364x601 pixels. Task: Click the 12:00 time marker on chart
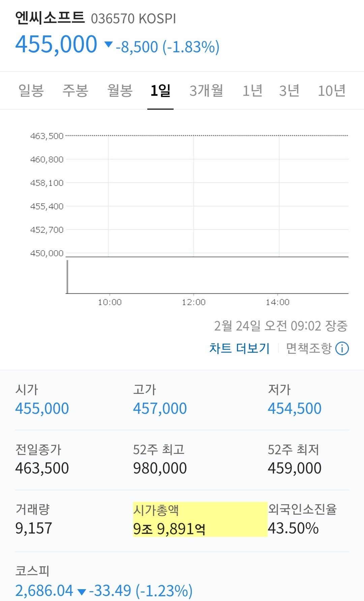click(x=193, y=302)
